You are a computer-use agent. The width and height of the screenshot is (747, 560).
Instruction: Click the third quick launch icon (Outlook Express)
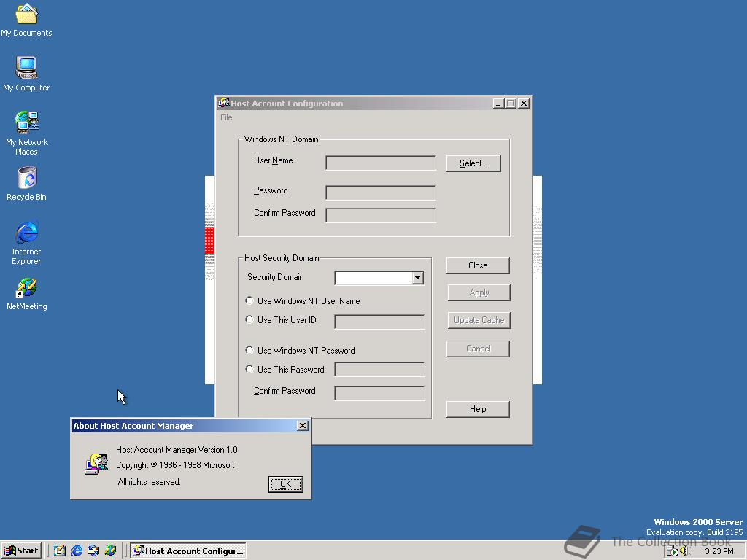coord(93,551)
